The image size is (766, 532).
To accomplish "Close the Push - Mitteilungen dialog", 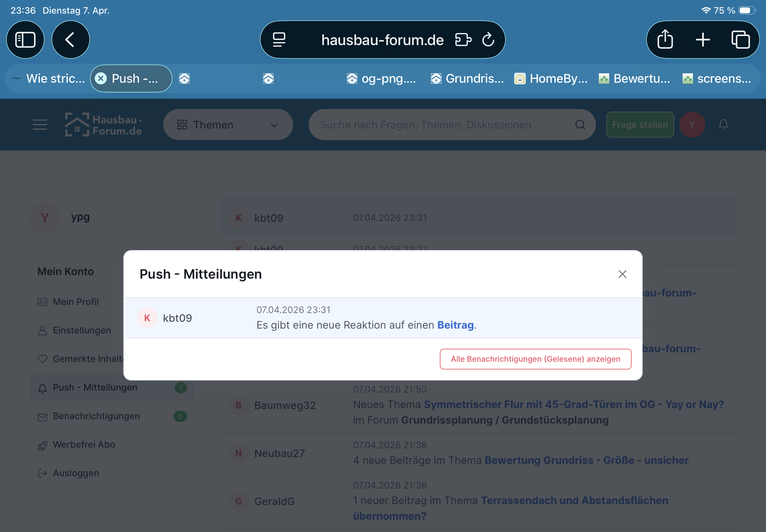I will click(622, 274).
